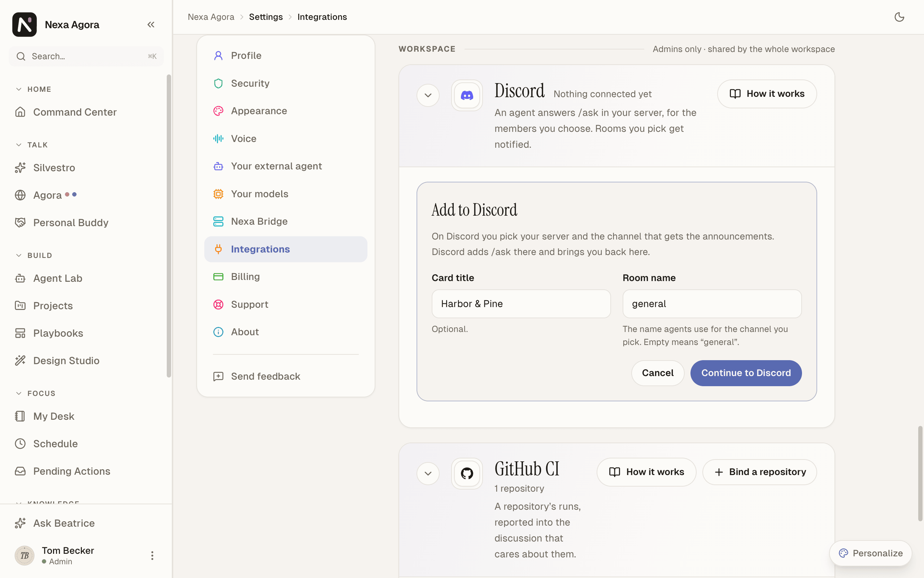Click the Card title input field
924x578 pixels.
pos(521,303)
